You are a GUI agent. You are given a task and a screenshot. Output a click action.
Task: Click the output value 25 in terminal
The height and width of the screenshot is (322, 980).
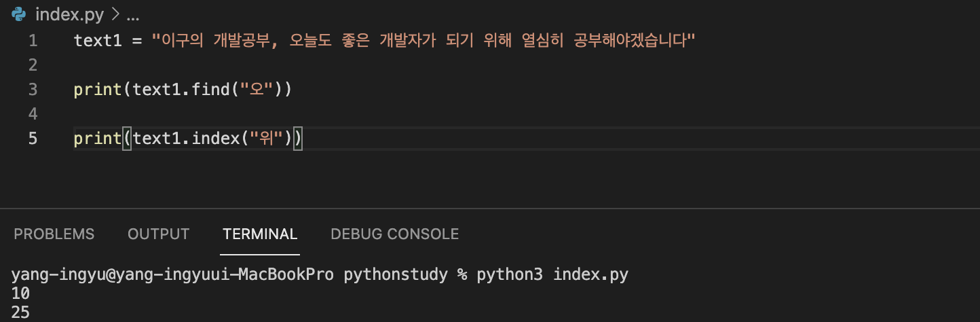[20, 313]
